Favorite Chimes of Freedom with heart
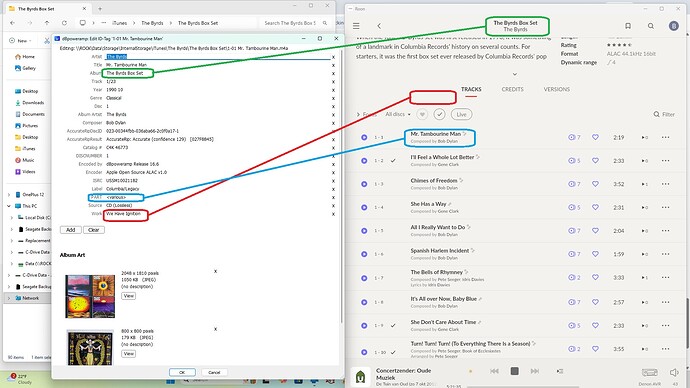This screenshot has width=690, height=388. (x=595, y=184)
